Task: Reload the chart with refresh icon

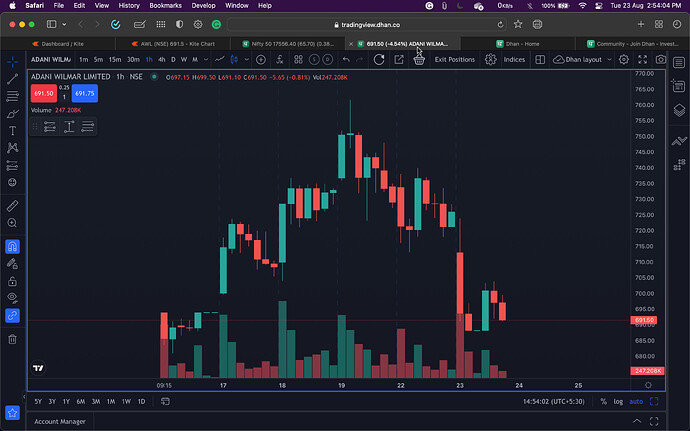Action: pyautogui.click(x=379, y=59)
